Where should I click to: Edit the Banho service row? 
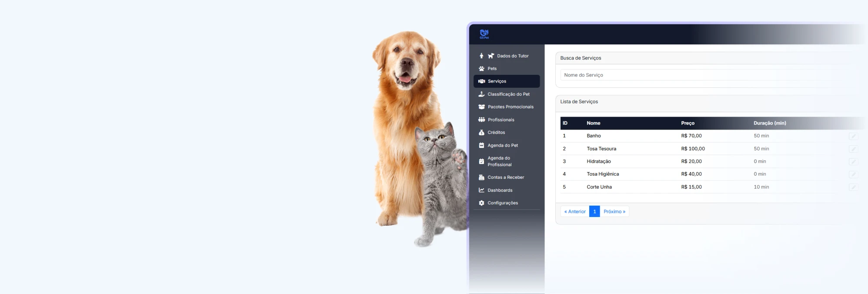click(853, 136)
